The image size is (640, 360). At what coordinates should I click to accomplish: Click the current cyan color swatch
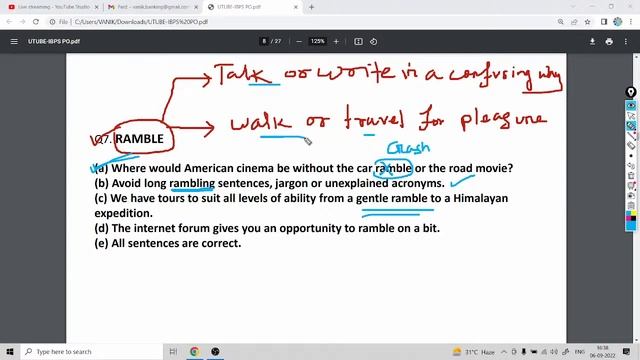coord(631,226)
